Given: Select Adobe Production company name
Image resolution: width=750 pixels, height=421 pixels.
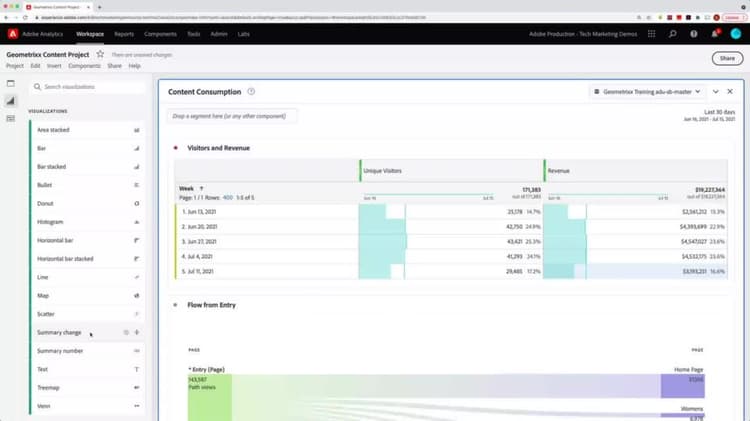Looking at the screenshot, I should [583, 34].
